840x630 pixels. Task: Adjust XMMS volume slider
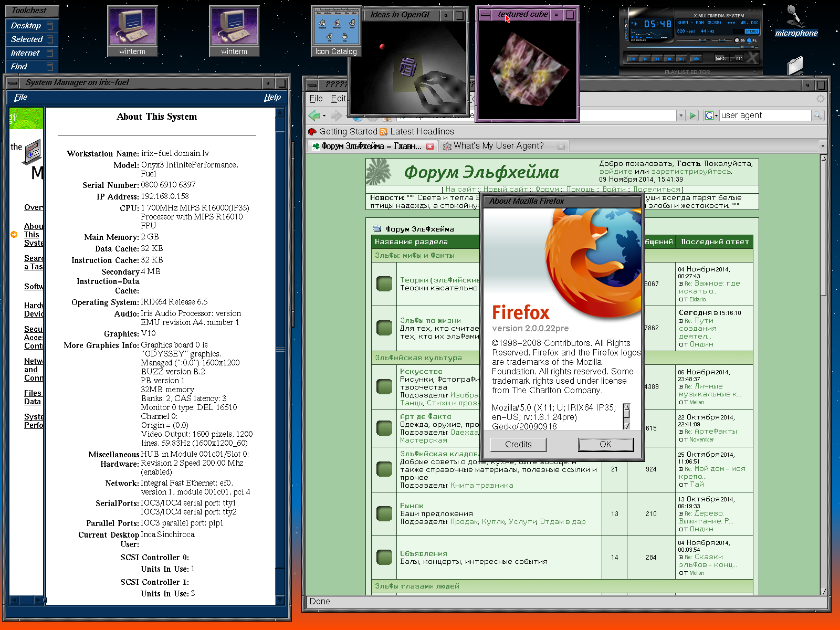point(693,40)
